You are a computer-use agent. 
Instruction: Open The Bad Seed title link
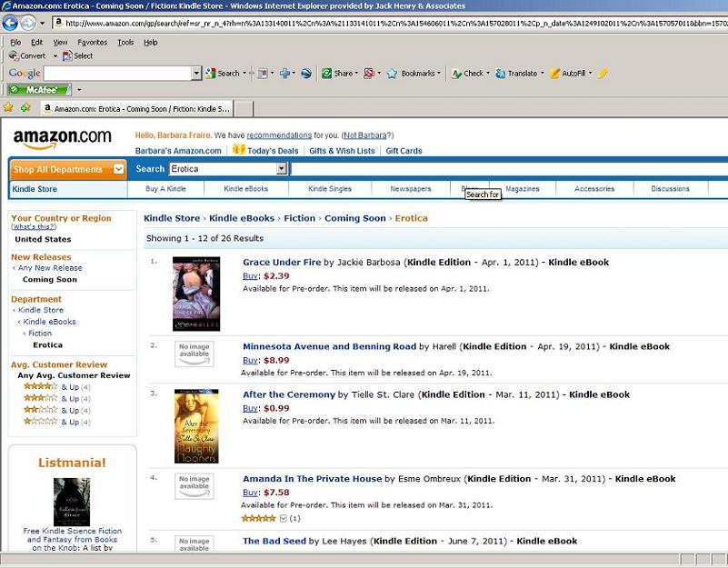[274, 541]
